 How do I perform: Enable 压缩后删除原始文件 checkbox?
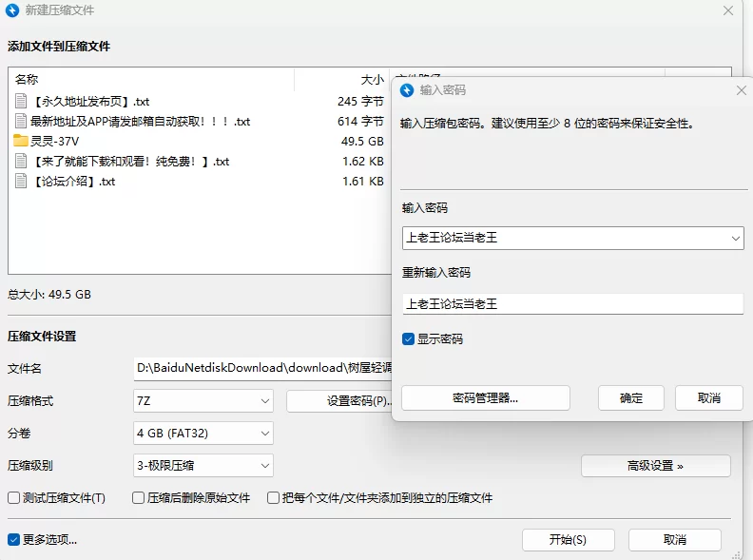[138, 498]
